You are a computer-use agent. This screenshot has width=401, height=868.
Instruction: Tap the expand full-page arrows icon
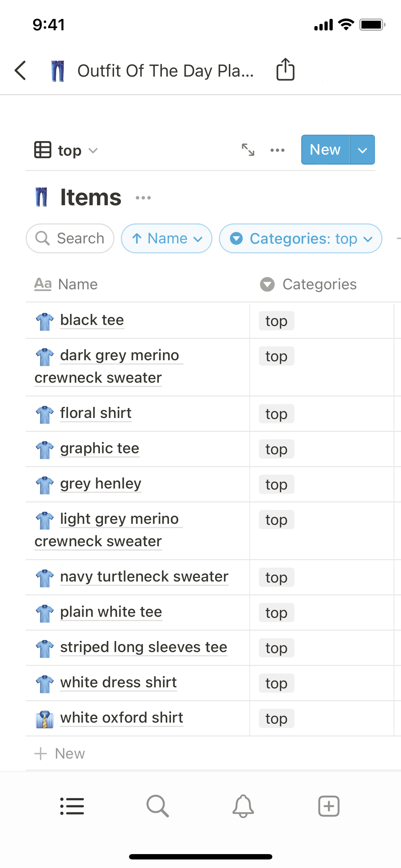coord(248,150)
